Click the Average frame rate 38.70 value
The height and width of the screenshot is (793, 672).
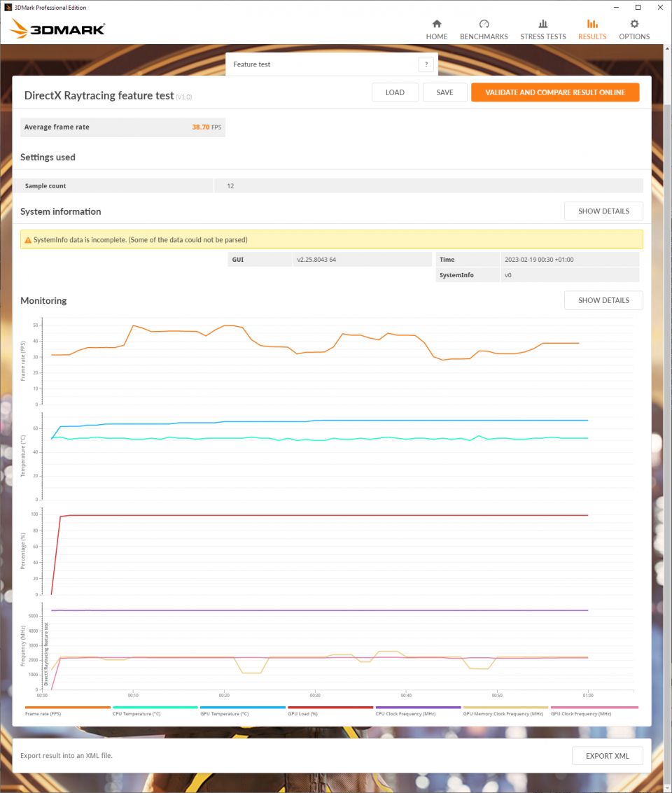pos(201,127)
